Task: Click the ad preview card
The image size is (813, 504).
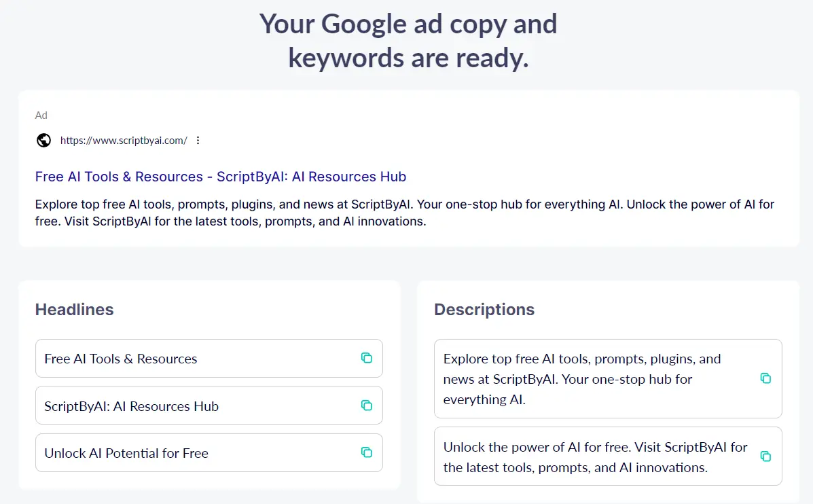Action: click(409, 167)
